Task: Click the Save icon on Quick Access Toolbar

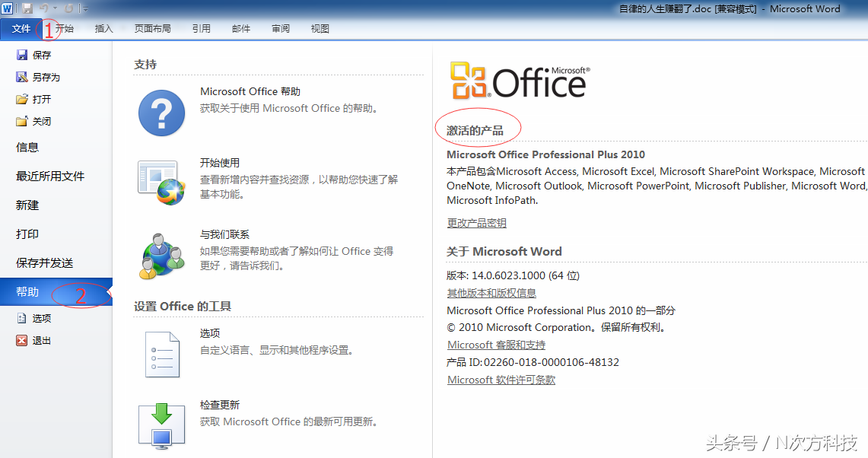Action: pyautogui.click(x=26, y=8)
